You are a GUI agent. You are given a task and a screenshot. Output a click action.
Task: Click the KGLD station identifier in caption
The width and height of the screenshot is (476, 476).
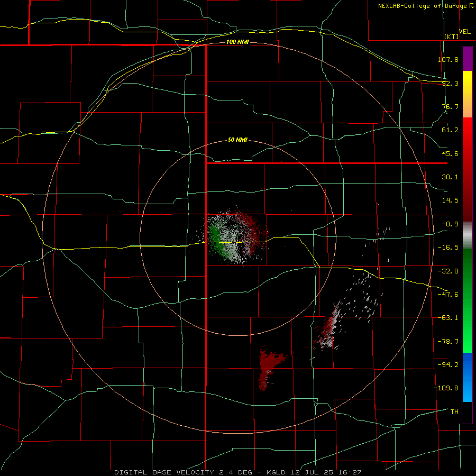click(277, 472)
